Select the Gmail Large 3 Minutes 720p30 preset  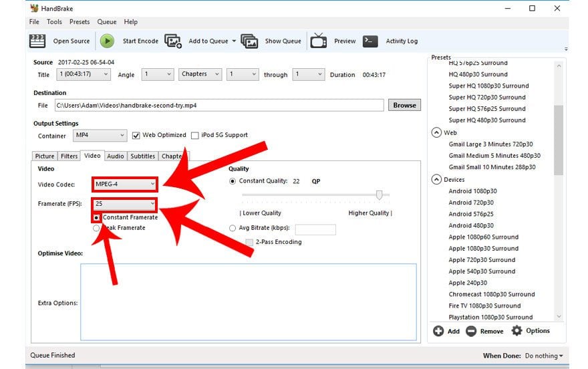click(x=490, y=144)
